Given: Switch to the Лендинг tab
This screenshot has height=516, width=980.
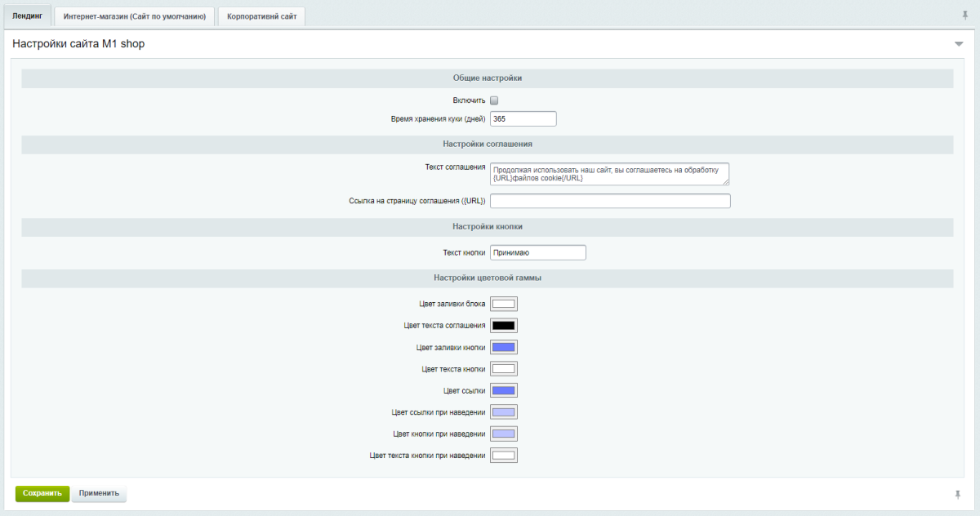Looking at the screenshot, I should tap(27, 16).
